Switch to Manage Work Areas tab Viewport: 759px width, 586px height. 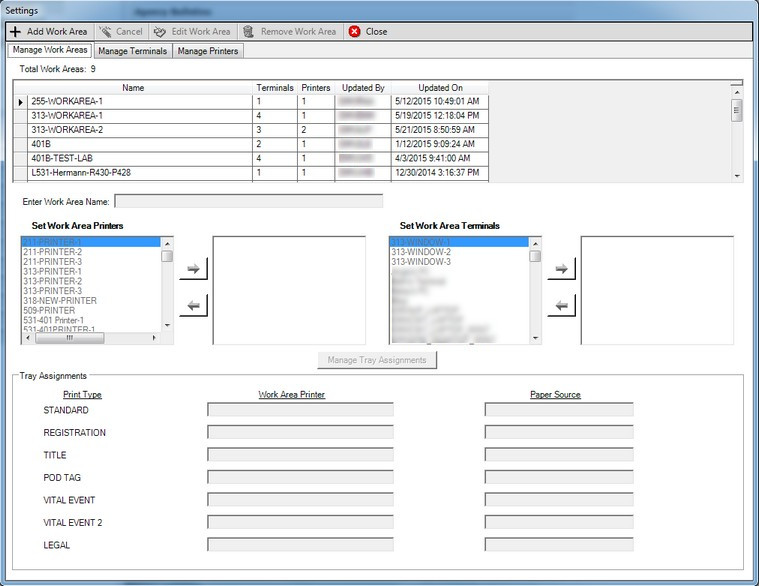point(50,50)
